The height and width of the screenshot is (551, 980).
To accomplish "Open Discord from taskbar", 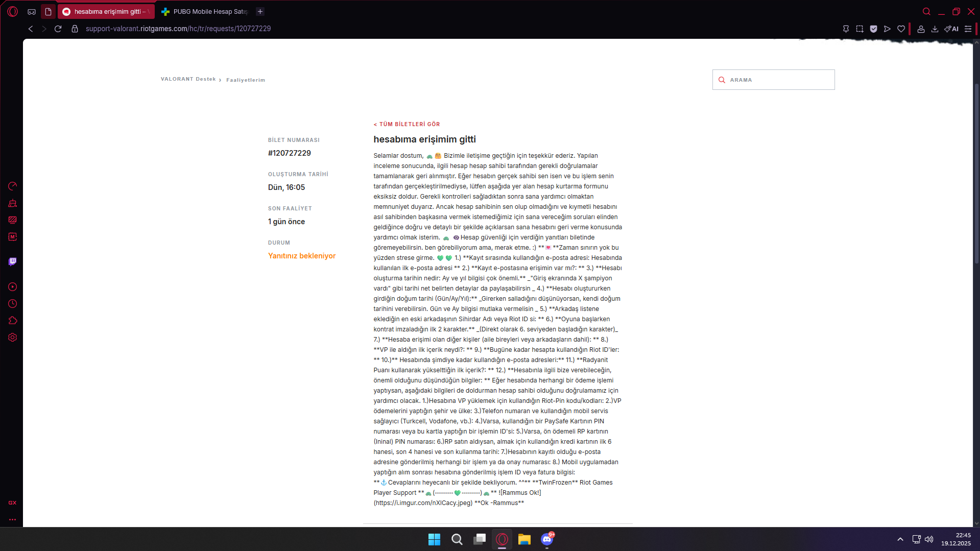I will (x=547, y=539).
